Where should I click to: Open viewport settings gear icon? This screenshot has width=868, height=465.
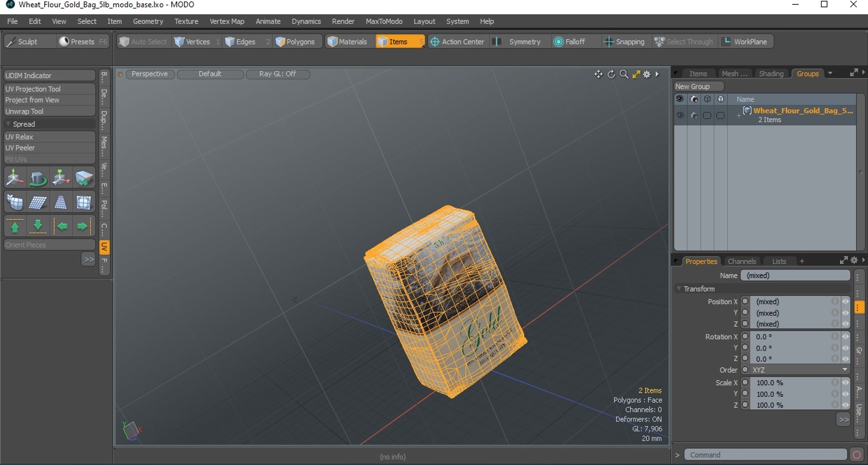(x=647, y=74)
